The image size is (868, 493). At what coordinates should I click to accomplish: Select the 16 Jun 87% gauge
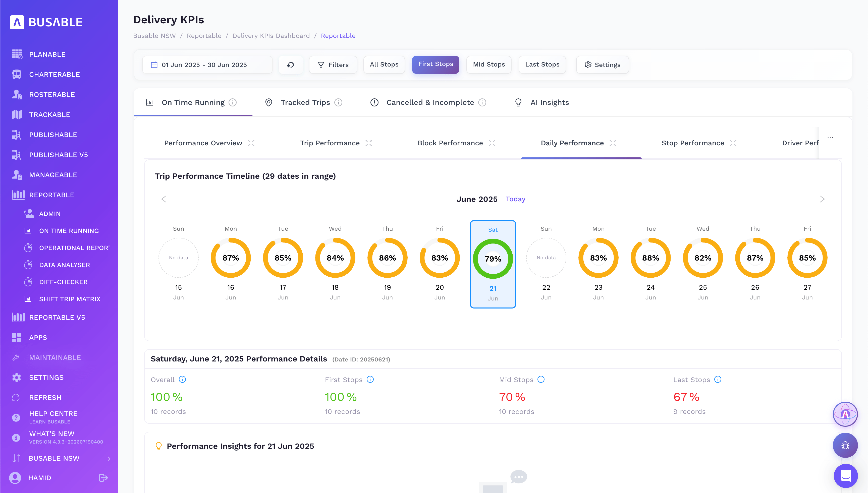tap(231, 258)
